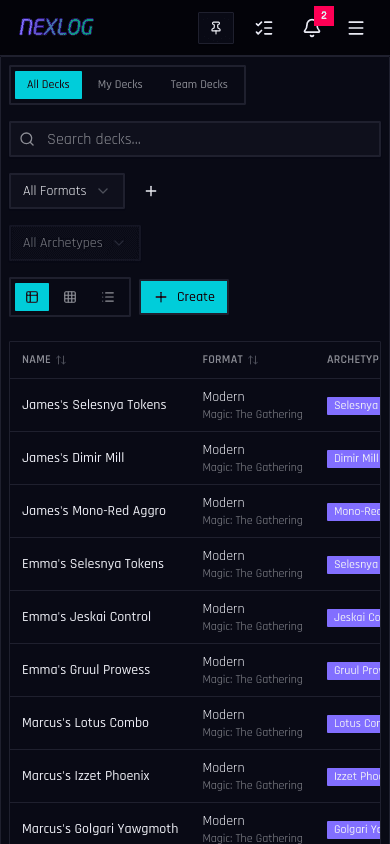
Task: Select the All Decks tab
Action: point(48,85)
